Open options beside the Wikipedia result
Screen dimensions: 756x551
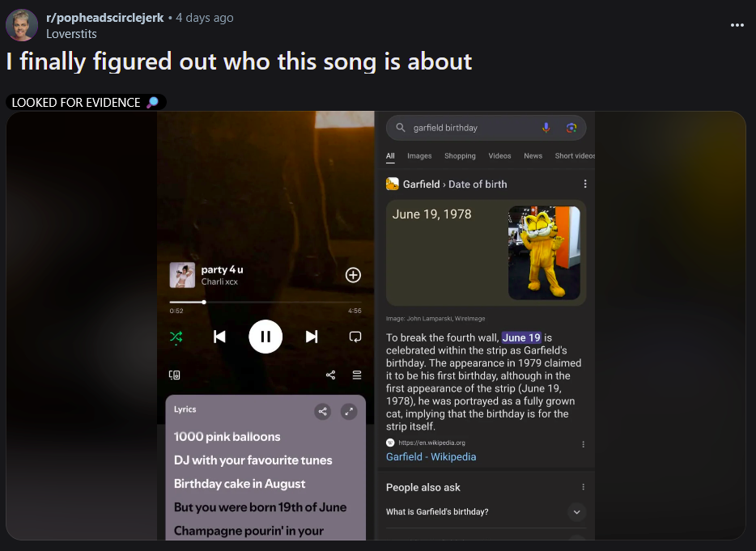coord(583,444)
